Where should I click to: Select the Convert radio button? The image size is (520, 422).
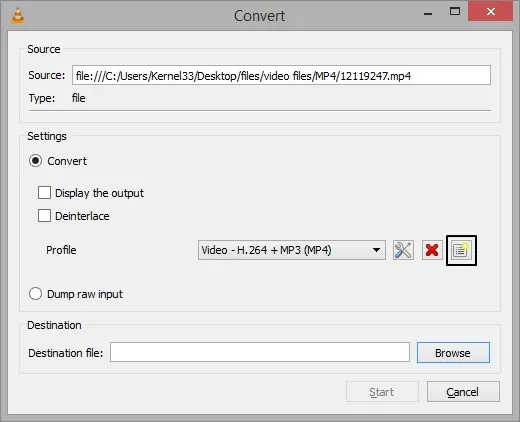tap(35, 161)
